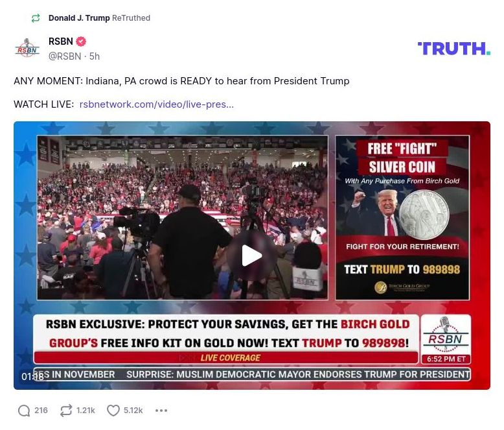
Task: Click the post text about Indiana, PA crowd
Action: coord(181,81)
